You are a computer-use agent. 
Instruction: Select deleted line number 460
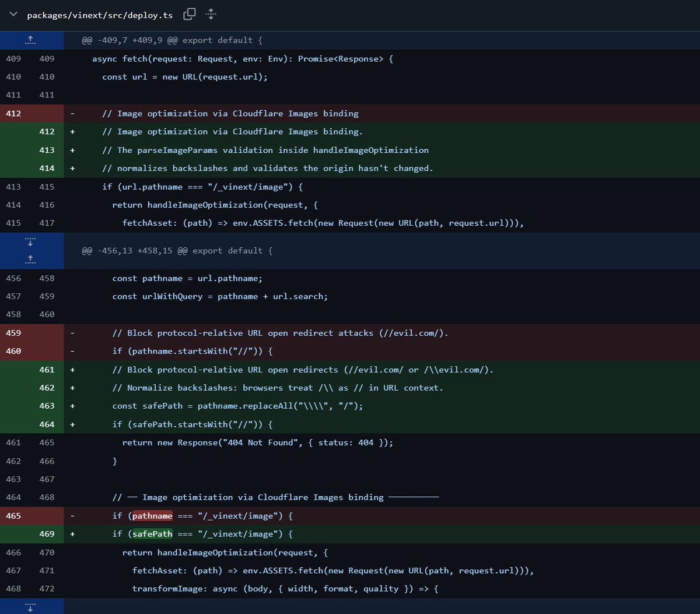(x=13, y=352)
